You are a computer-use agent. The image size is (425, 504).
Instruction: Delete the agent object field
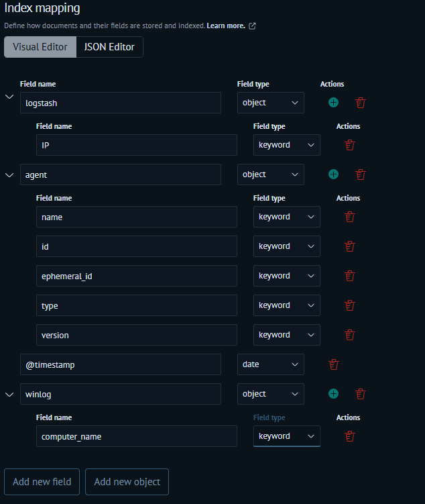pos(361,174)
